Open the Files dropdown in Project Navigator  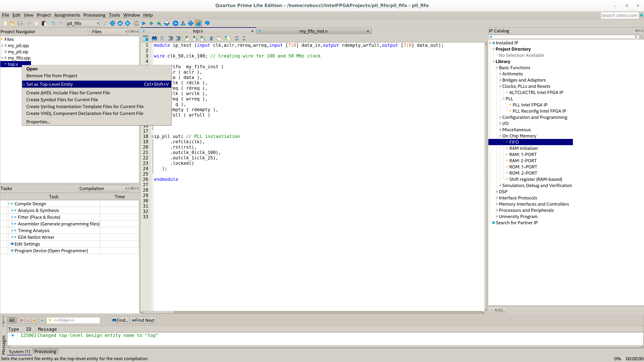[x=108, y=32]
